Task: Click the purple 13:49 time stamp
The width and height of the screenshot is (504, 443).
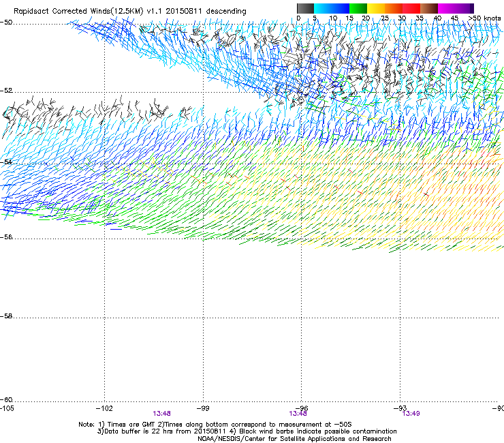Action: coord(411,414)
